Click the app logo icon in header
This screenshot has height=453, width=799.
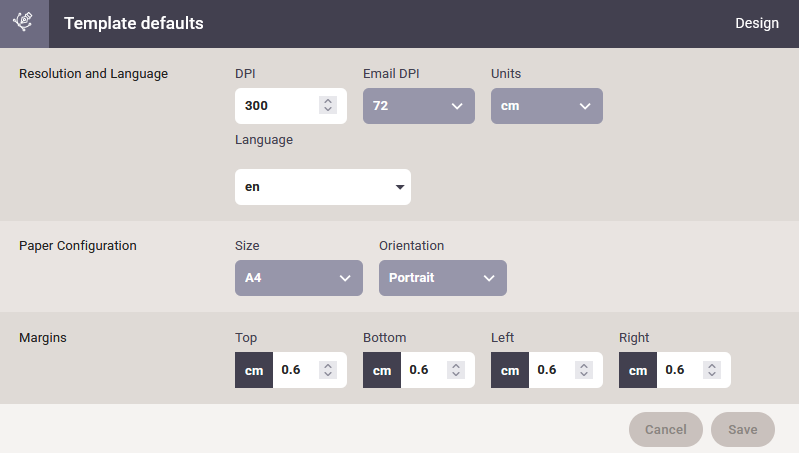24,23
